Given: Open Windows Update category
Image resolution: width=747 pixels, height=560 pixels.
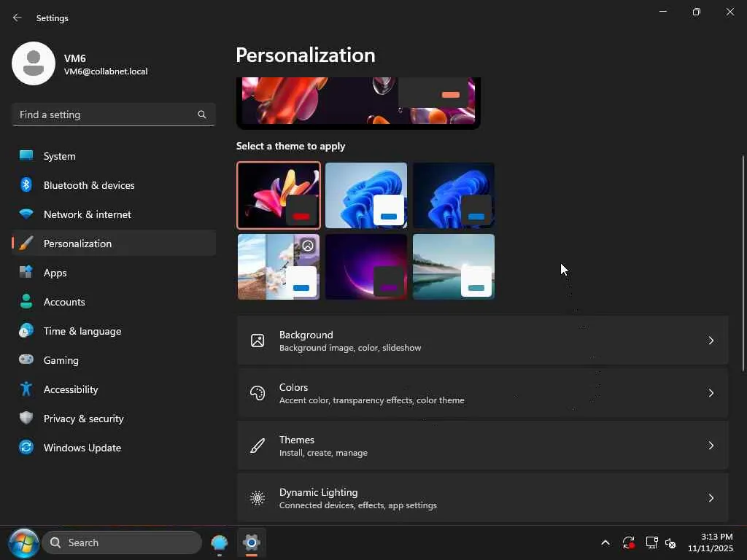Looking at the screenshot, I should point(113,448).
